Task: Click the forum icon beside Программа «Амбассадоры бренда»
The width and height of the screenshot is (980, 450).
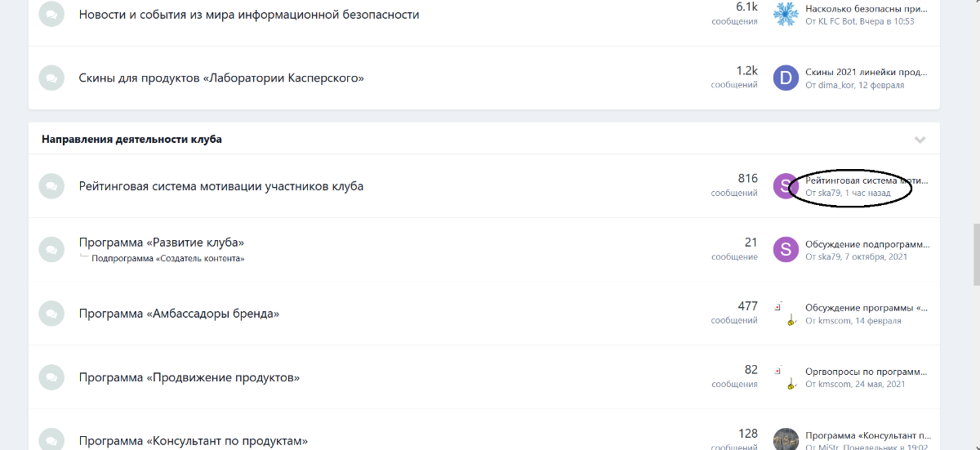Action: pyautogui.click(x=51, y=314)
